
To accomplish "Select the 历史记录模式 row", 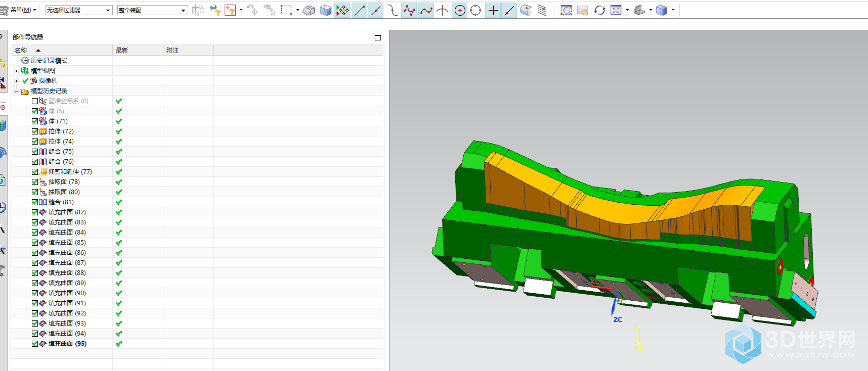I will point(197,61).
